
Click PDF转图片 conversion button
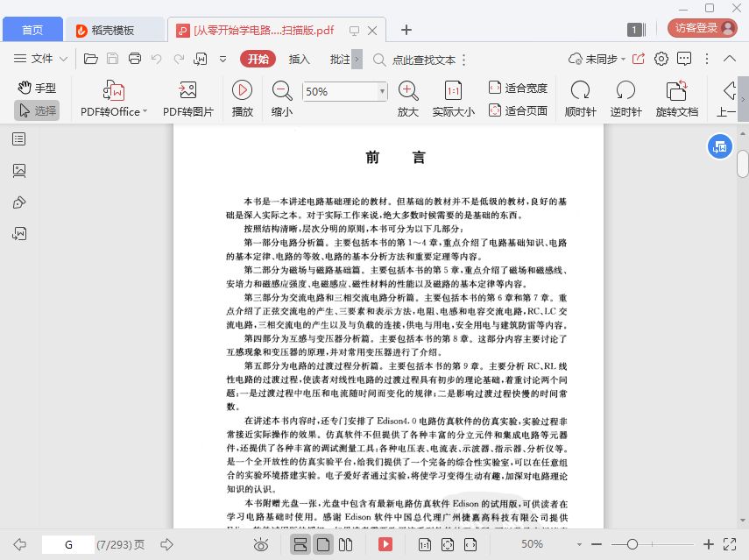[188, 98]
